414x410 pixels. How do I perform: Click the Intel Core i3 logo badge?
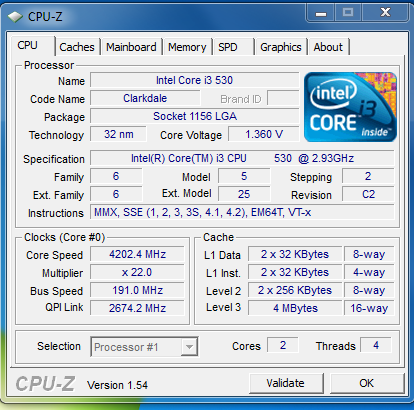click(350, 107)
